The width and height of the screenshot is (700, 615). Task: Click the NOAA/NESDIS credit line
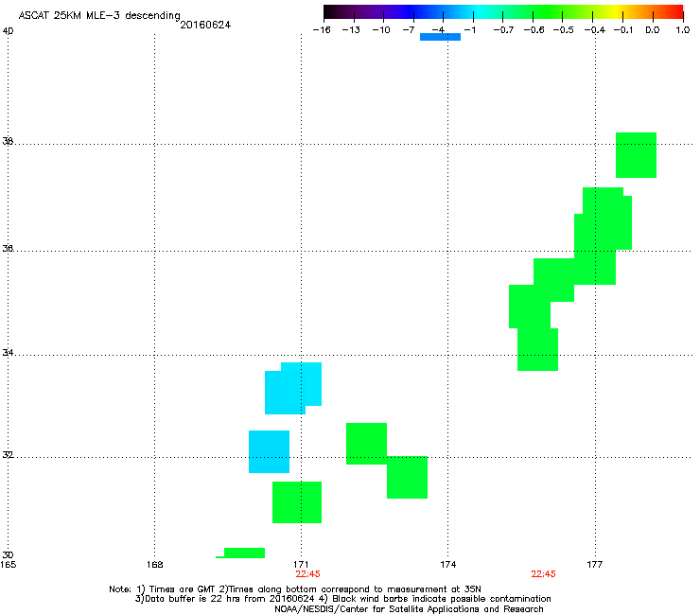(x=409, y=609)
